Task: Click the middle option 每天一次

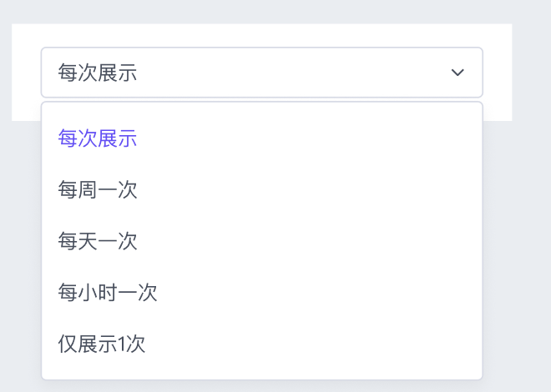Action: [98, 242]
